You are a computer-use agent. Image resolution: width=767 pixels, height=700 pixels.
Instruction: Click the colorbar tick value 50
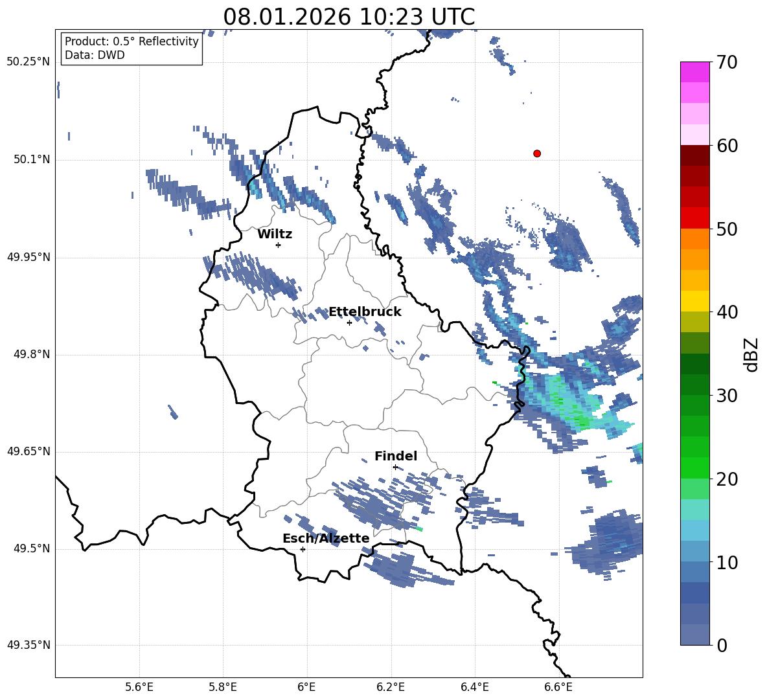coord(727,229)
